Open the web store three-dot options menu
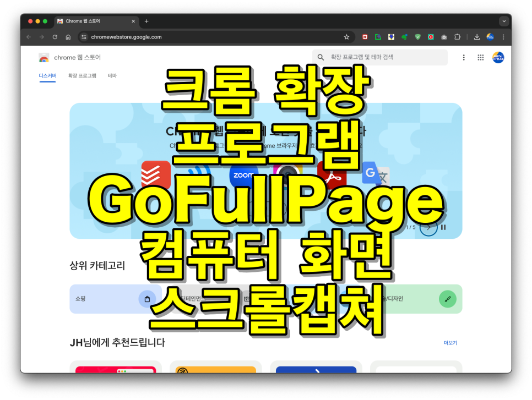Screen dimensions: 532x400 (x=464, y=57)
